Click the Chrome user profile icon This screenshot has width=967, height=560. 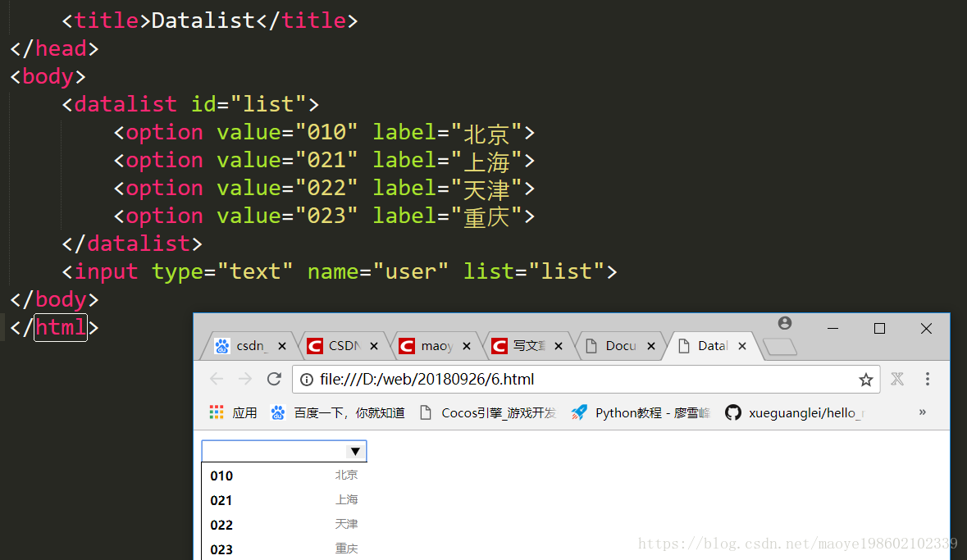coord(784,323)
